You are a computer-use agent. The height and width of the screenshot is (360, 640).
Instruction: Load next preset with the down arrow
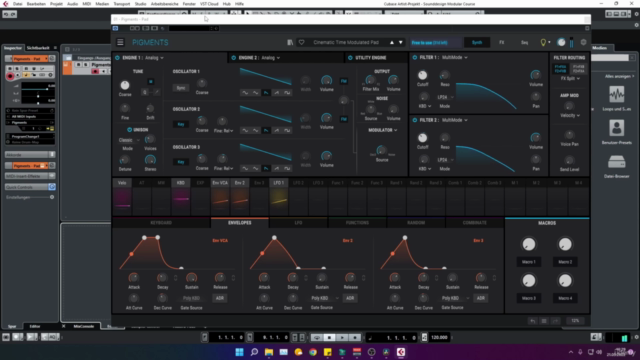pos(401,42)
